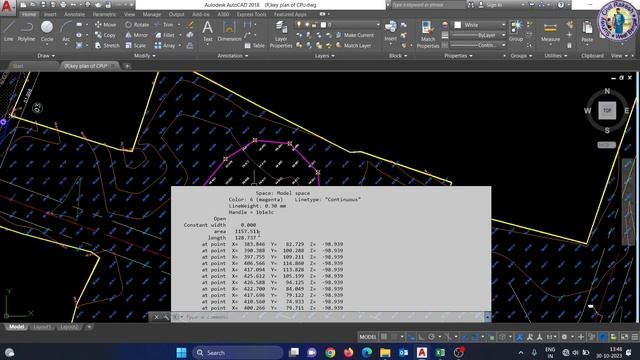Click the Insert block icon
This screenshot has height=360, width=640.
point(391,31)
